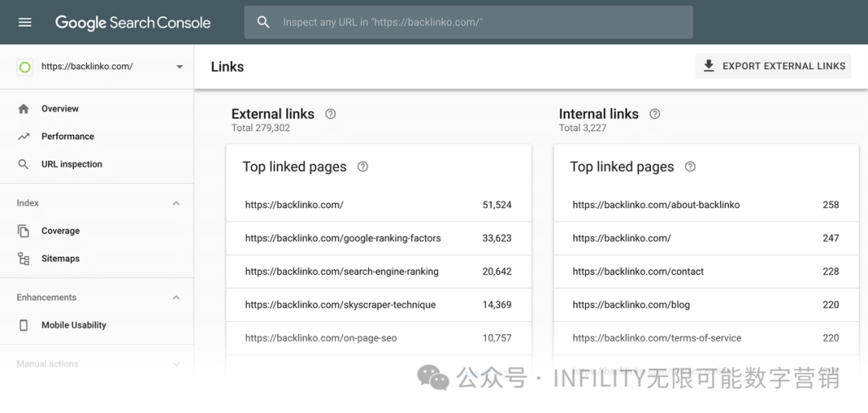Click the search magnifier icon

264,22
